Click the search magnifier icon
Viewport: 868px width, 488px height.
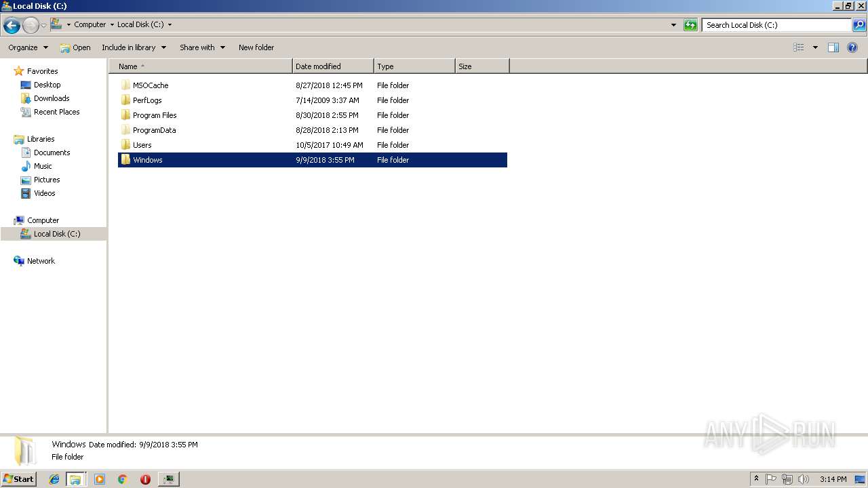click(x=859, y=25)
